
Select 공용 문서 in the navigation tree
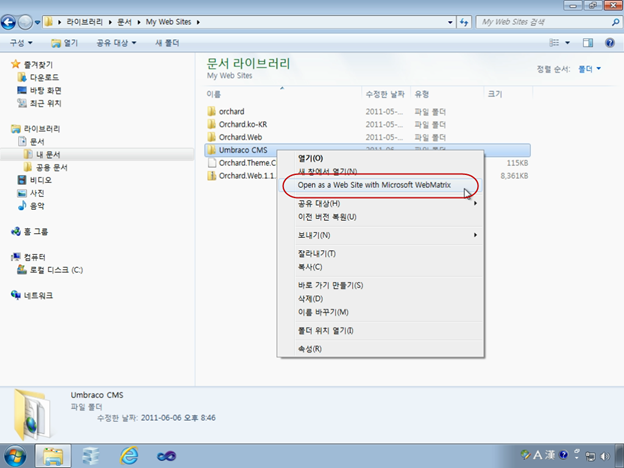(x=45, y=167)
